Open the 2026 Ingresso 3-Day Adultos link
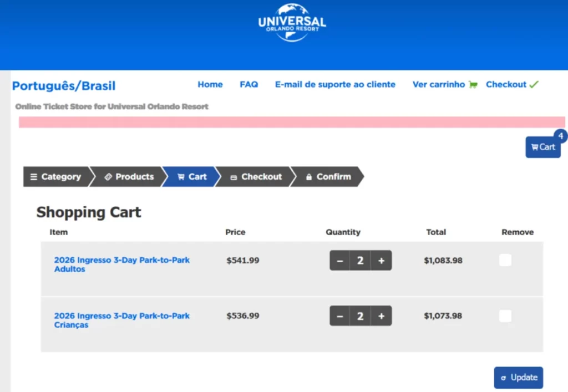The height and width of the screenshot is (392, 568). tap(121, 264)
